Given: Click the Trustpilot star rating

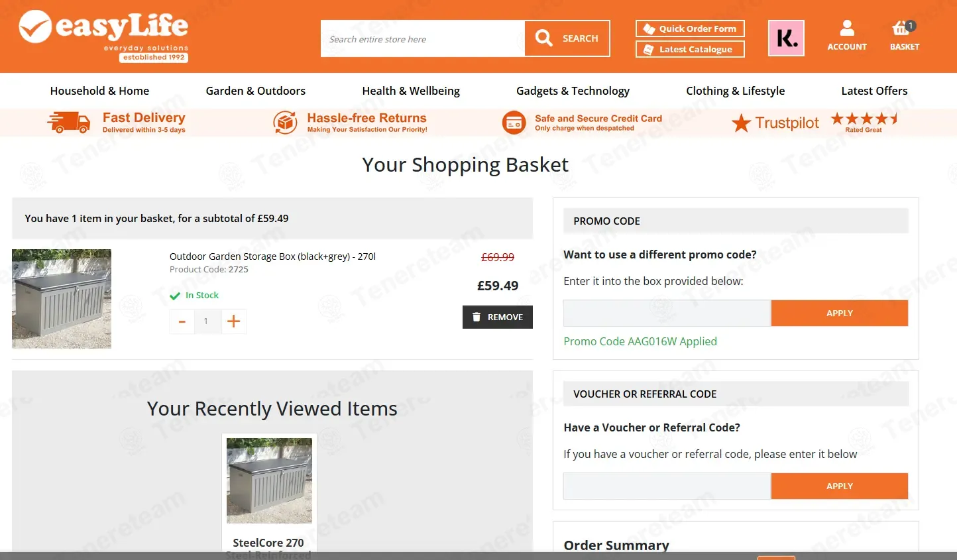Looking at the screenshot, I should click(x=864, y=119).
